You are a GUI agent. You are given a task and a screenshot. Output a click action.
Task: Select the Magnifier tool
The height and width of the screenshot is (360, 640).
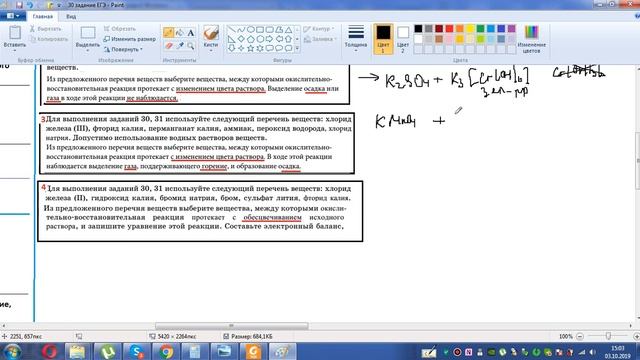[191, 46]
